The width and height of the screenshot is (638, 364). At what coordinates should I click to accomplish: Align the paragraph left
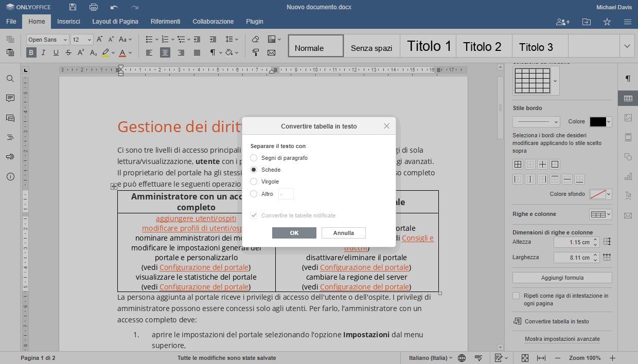149,52
